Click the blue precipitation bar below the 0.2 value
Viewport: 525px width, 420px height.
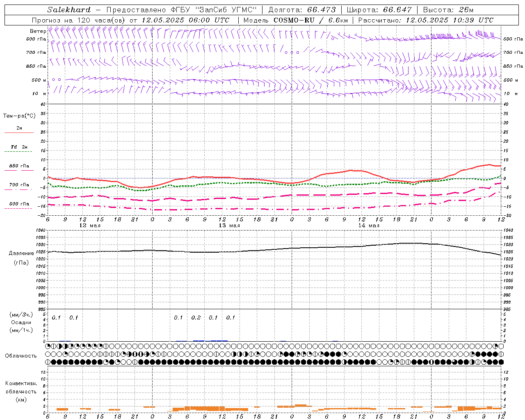pos(199,340)
